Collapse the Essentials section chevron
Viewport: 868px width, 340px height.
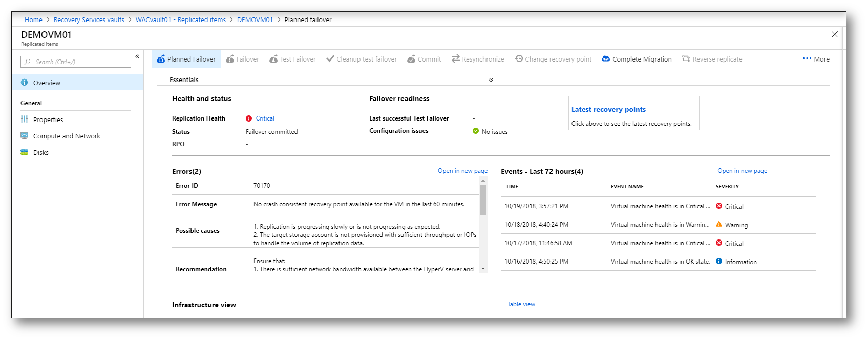tap(491, 80)
